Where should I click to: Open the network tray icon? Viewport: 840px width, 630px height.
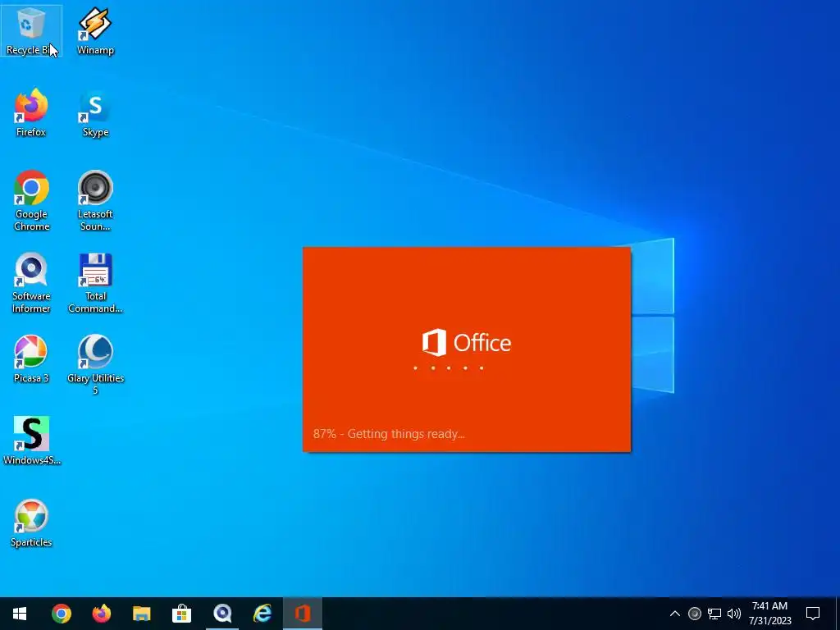714,614
